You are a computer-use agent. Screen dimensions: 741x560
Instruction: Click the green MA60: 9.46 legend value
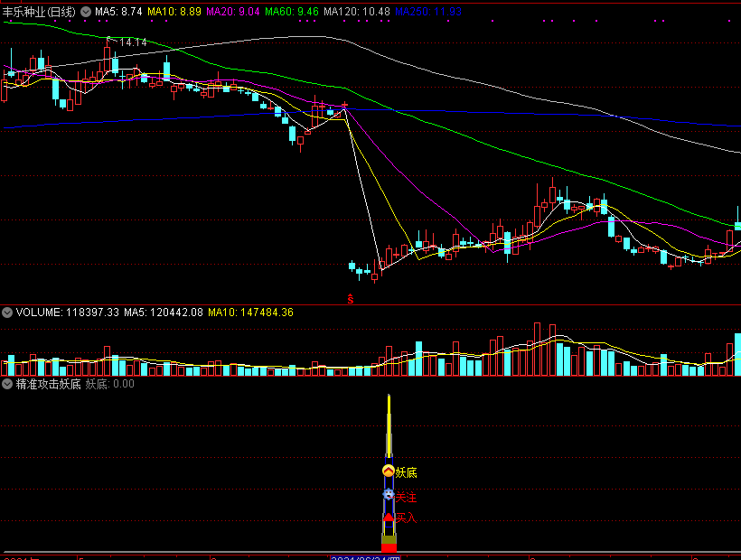point(292,12)
